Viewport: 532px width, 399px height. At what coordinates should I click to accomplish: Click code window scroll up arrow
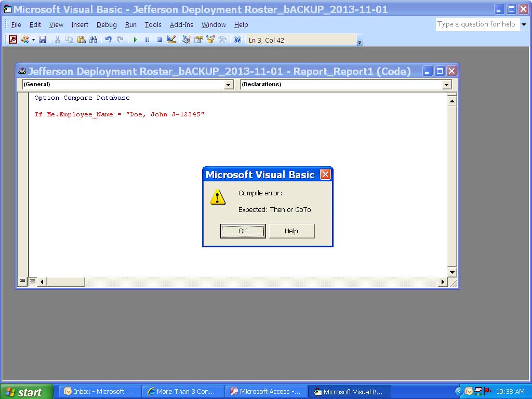[x=452, y=101]
